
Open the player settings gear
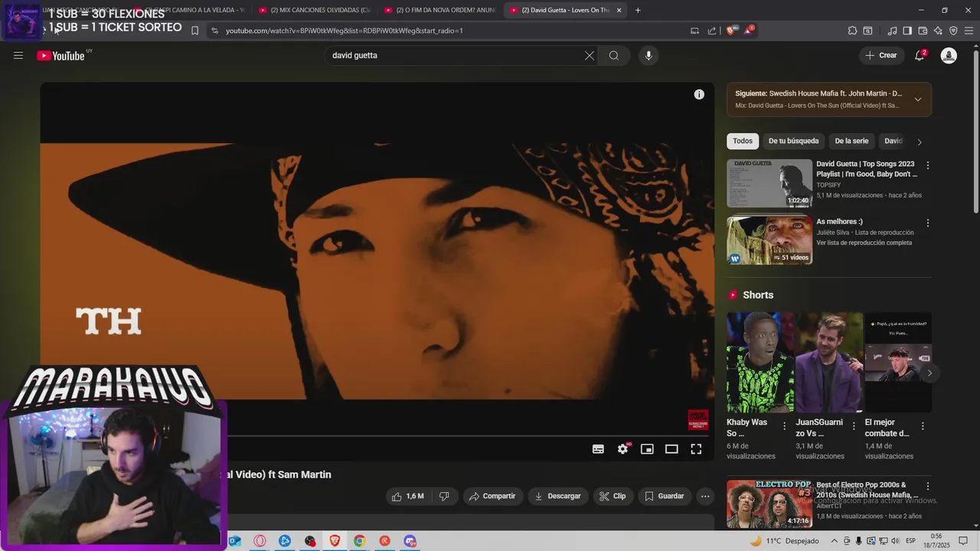[x=623, y=449]
